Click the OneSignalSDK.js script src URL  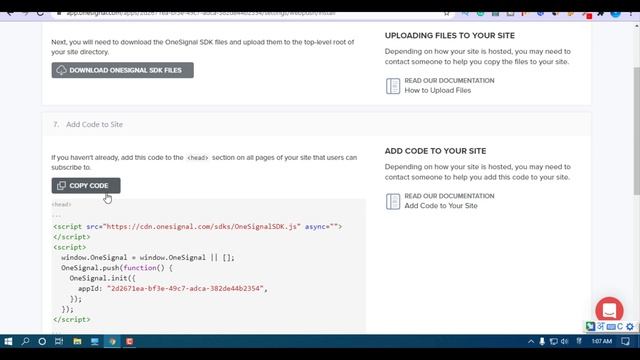(x=202, y=227)
